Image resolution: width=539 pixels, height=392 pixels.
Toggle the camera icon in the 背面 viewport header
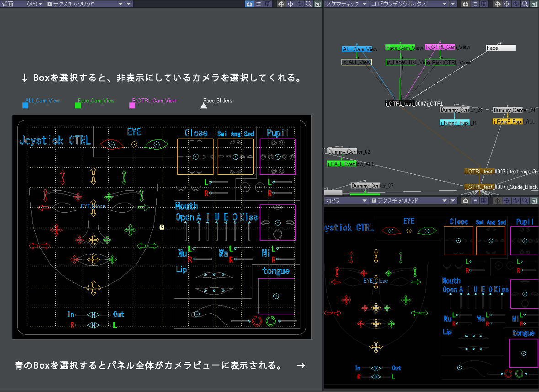click(249, 4)
